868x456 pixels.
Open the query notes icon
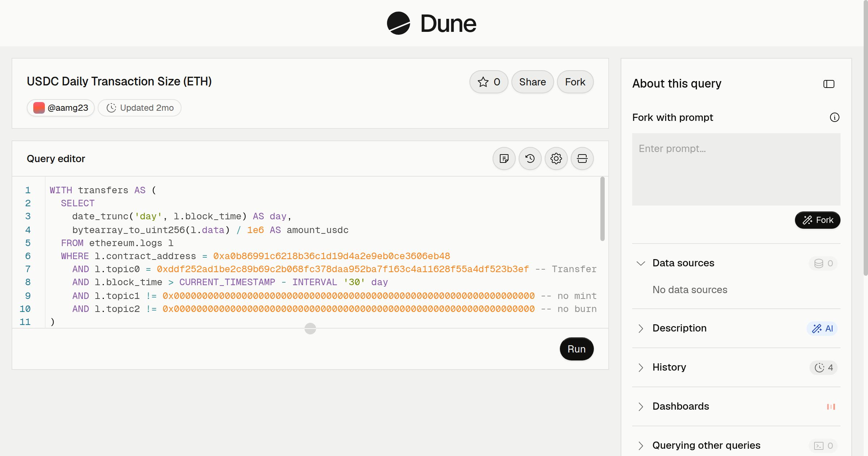tap(504, 159)
